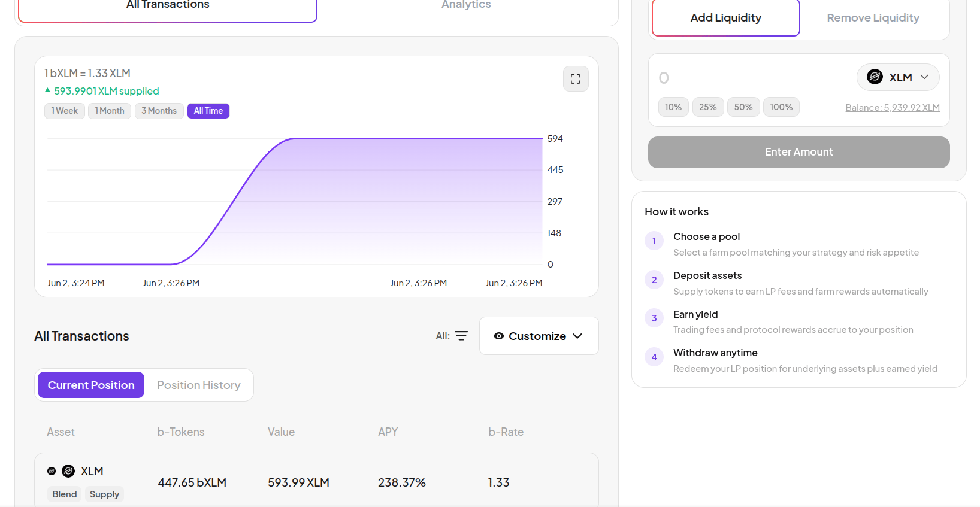Image resolution: width=980 pixels, height=507 pixels.
Task: Expand the Customize columns dropdown
Action: click(539, 336)
